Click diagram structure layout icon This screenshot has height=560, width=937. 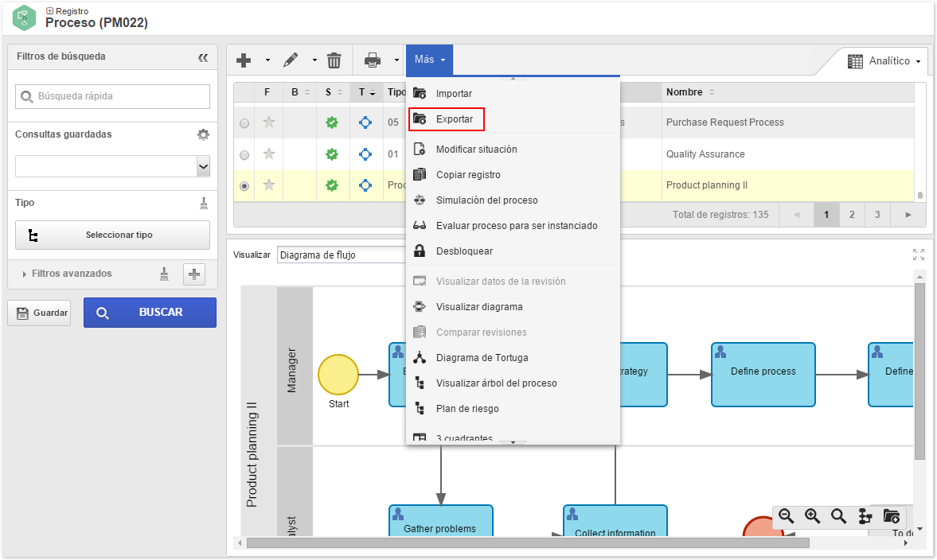click(x=865, y=515)
